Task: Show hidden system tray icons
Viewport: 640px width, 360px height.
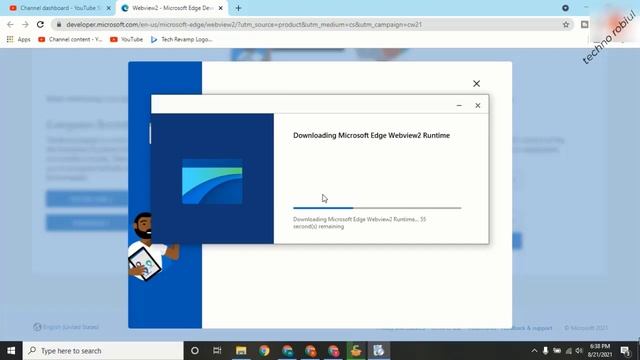Action: [x=534, y=351]
